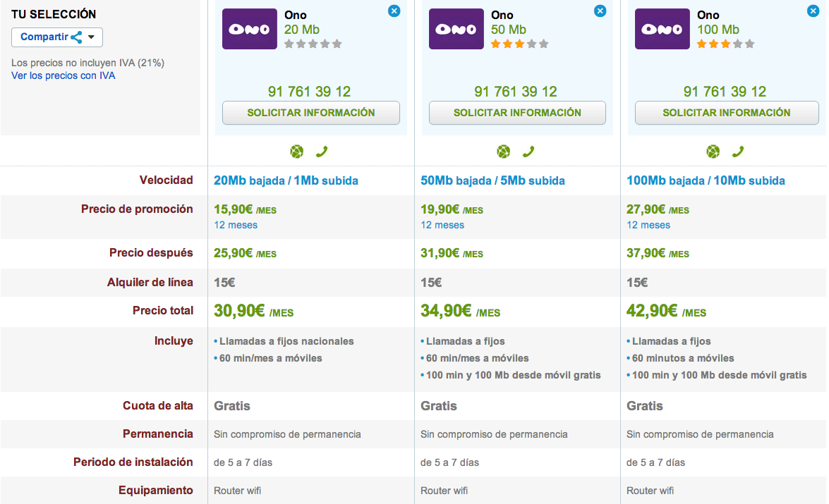Screen dimensions: 829x504
Task: Click the 25,90€ price after promotion
Action: (245, 254)
